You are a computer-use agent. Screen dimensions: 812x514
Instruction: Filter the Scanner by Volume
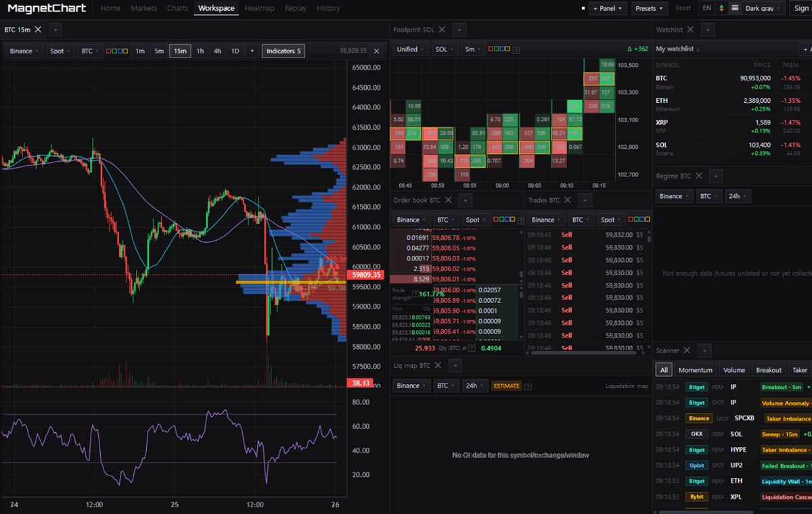click(x=734, y=370)
